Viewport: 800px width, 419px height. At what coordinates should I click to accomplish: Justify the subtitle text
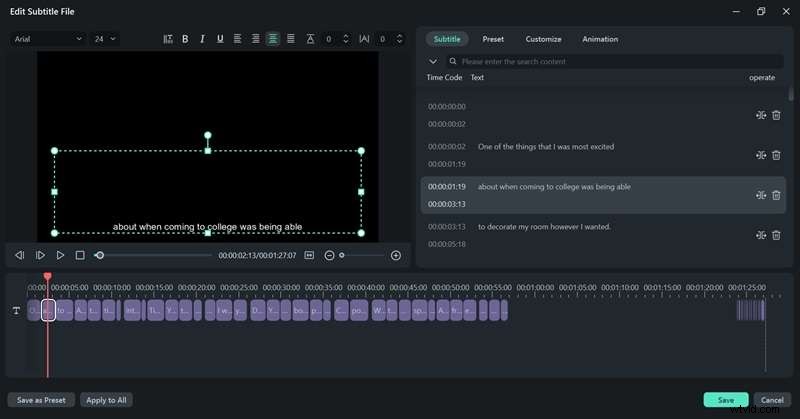click(291, 39)
